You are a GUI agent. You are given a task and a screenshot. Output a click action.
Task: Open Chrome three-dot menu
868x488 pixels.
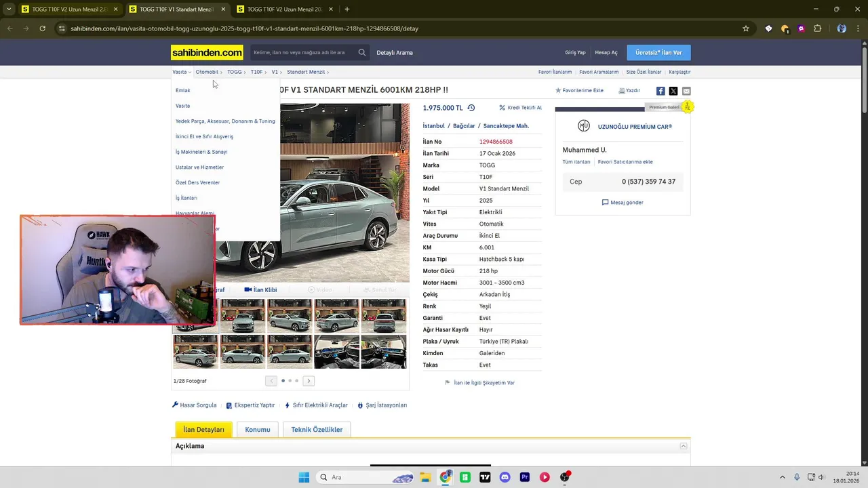click(858, 28)
